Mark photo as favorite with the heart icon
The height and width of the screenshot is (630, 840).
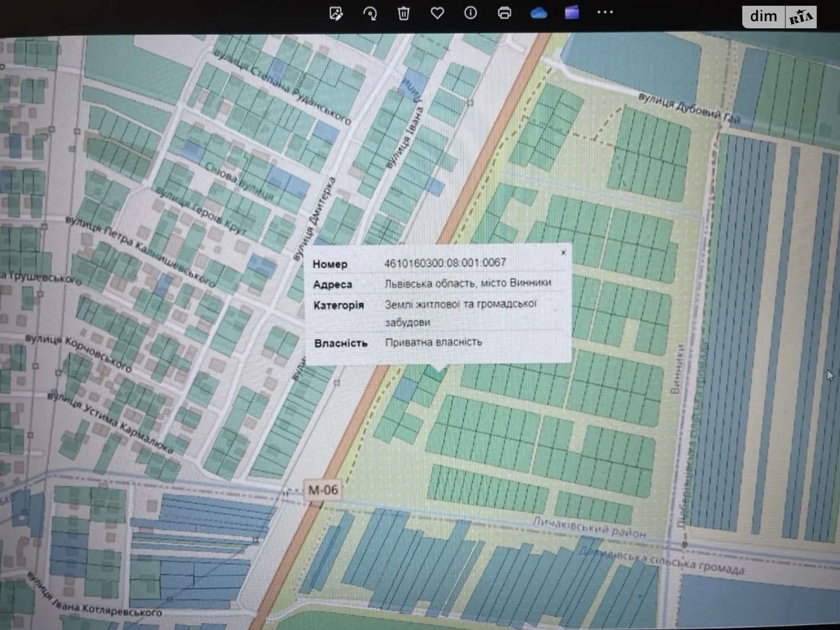(437, 14)
